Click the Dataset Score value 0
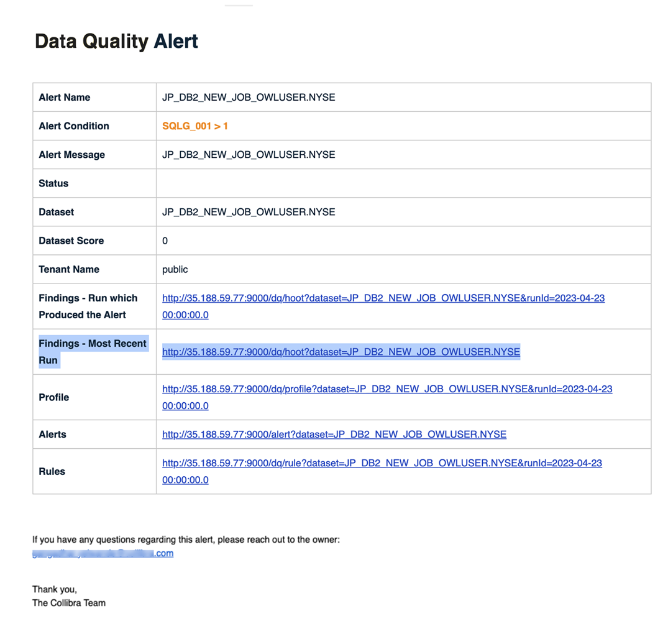 [165, 241]
